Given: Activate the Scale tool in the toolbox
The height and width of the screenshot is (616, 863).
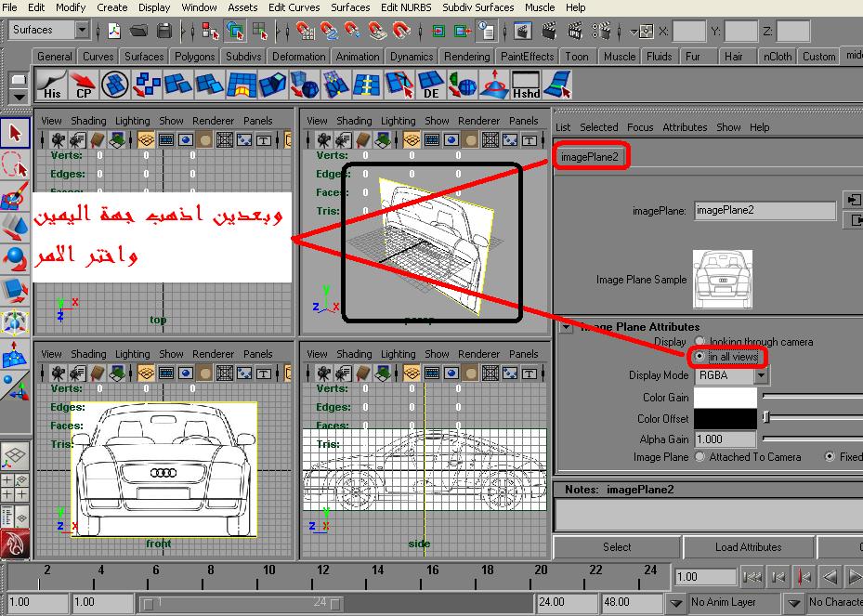Looking at the screenshot, I should (x=15, y=290).
